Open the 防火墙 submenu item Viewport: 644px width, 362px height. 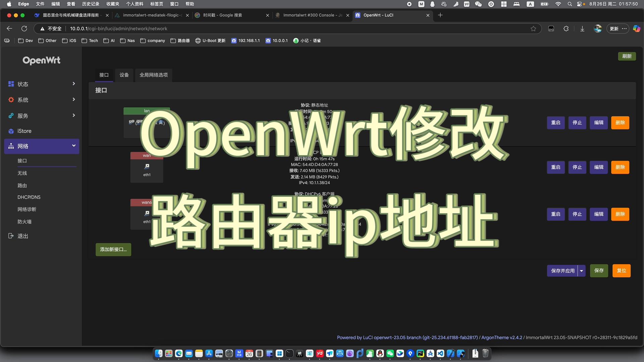tap(24, 222)
